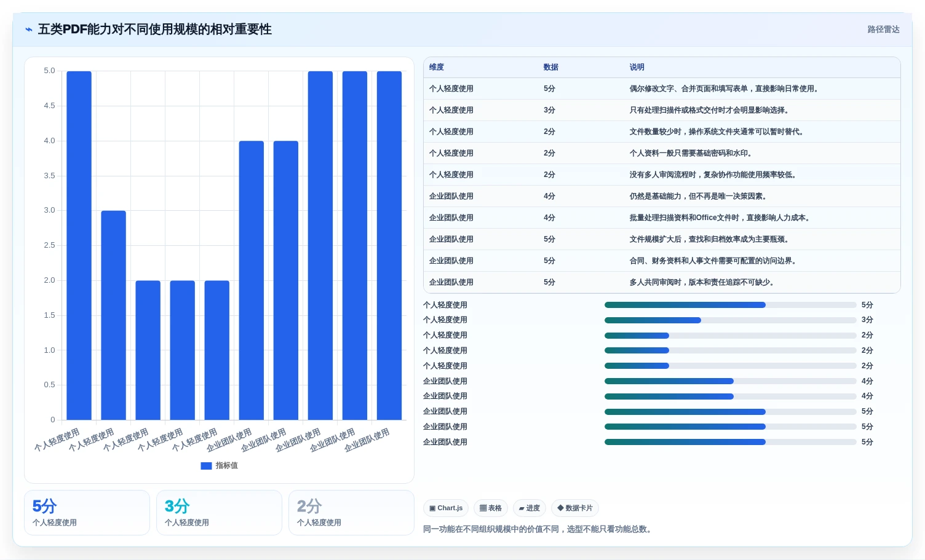Open the 5分 个人轻度使用 summary card
The height and width of the screenshot is (560, 925).
click(87, 513)
